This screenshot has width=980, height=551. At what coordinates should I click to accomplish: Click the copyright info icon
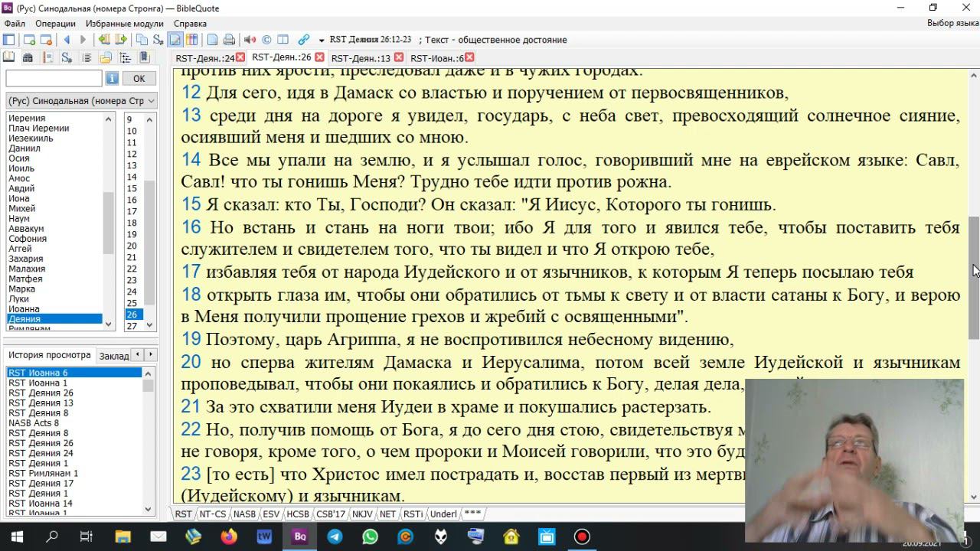tap(266, 40)
